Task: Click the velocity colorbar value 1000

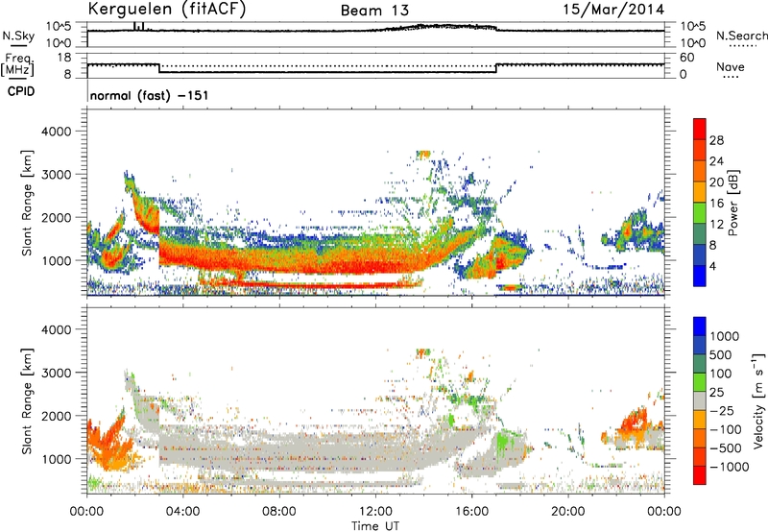Action: coord(725,336)
